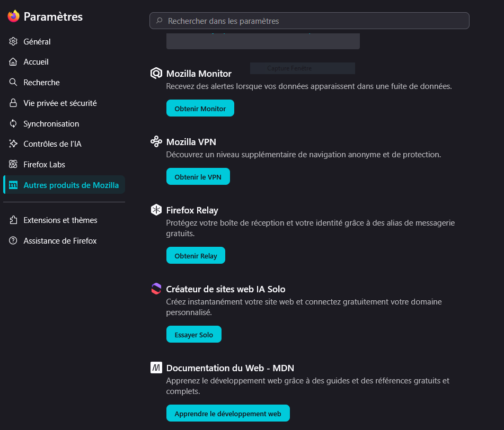Click the Vie privée et sécurité lock icon

click(x=13, y=103)
